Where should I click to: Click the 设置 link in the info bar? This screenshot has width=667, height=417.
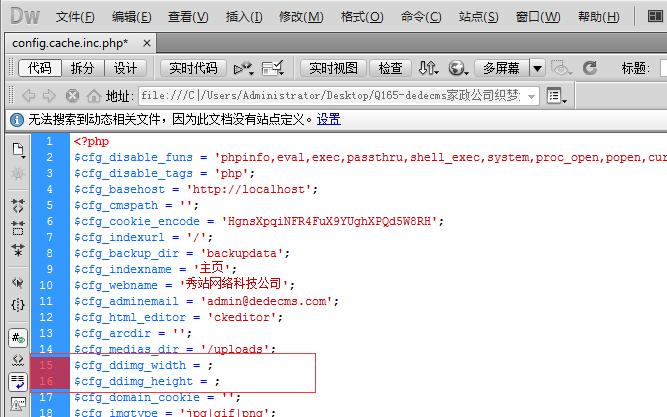(x=329, y=119)
